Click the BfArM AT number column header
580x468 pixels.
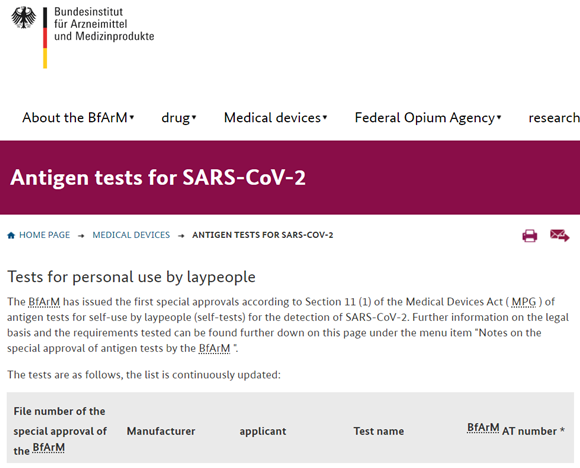pos(516,430)
